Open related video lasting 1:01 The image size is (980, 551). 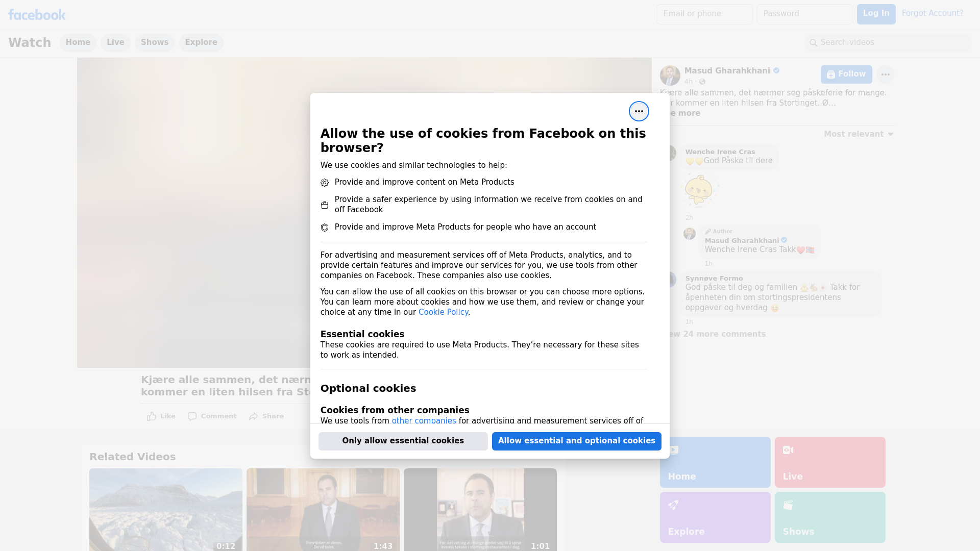tap(480, 510)
